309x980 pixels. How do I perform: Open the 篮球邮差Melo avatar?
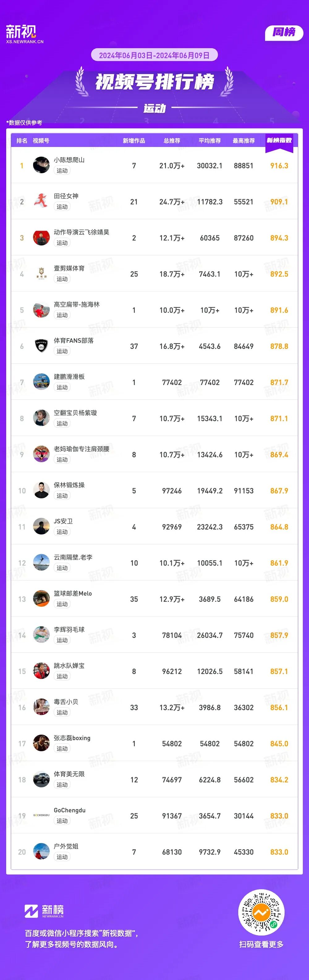(41, 599)
